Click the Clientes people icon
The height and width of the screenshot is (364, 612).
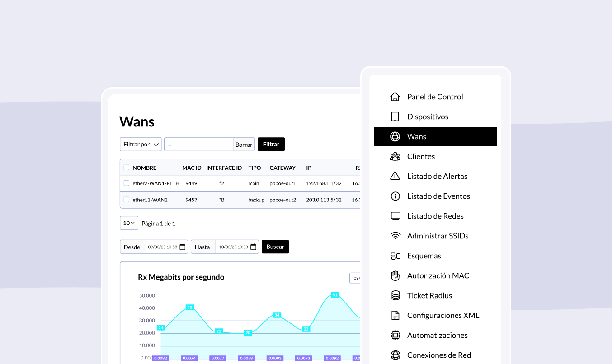[x=395, y=156]
